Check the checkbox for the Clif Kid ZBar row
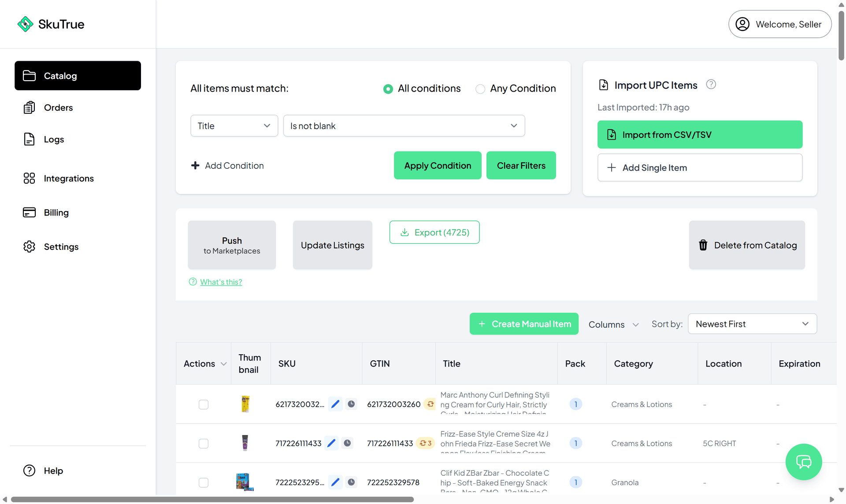846x504 pixels. (204, 482)
